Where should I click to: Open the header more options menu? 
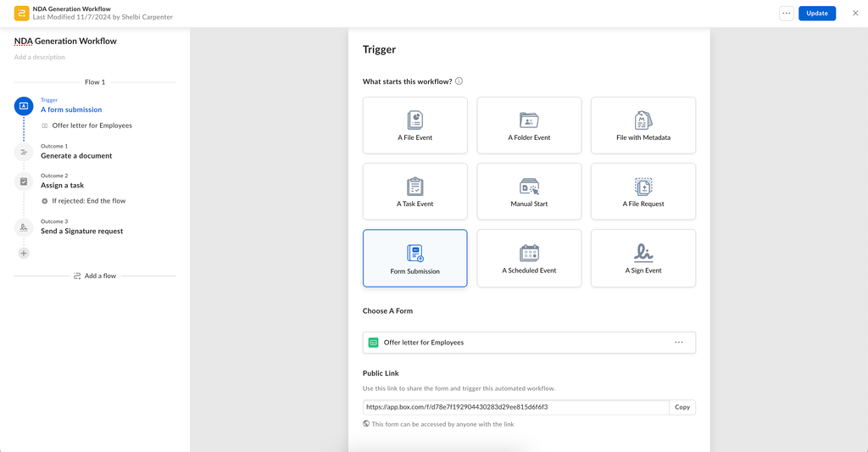[787, 14]
